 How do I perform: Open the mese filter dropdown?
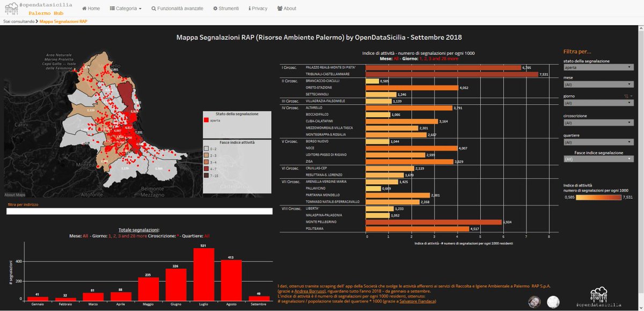coord(599,84)
